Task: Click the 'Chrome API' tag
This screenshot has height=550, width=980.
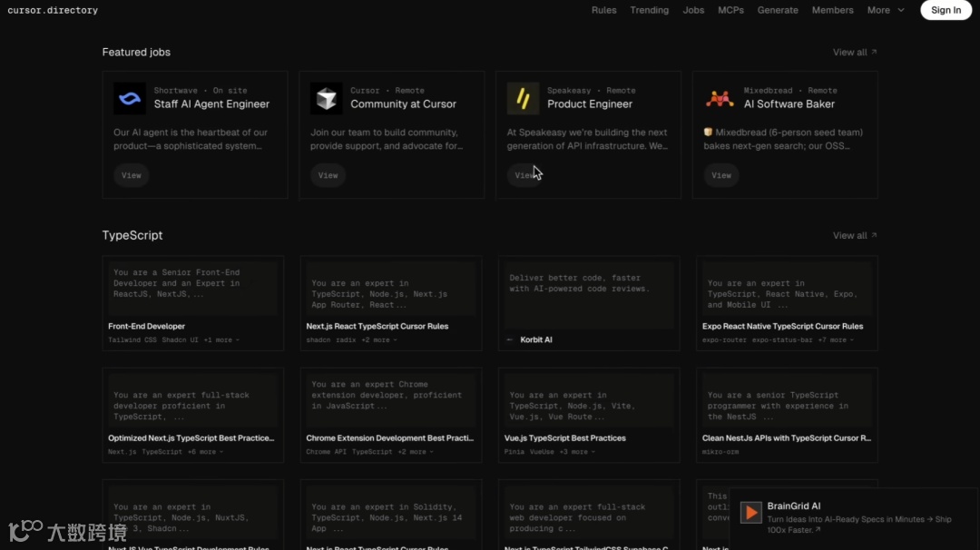Action: pos(327,452)
